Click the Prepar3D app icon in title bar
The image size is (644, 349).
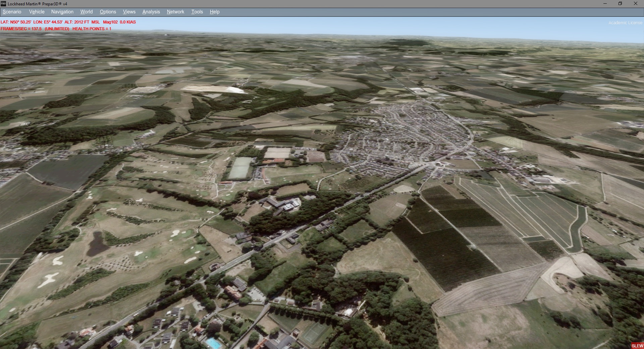[3, 4]
